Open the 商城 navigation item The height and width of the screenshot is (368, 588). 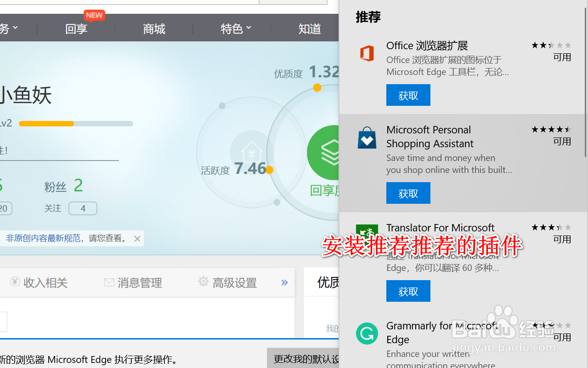154,29
